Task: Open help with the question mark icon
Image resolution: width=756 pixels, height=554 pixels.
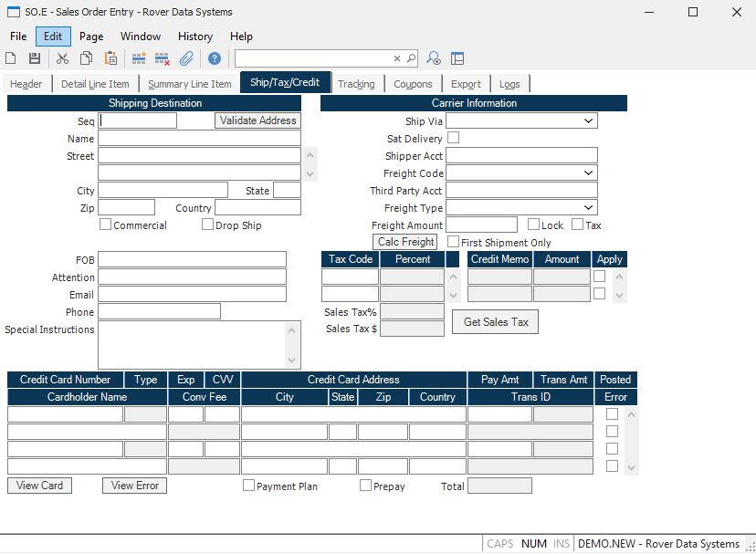Action: (215, 58)
